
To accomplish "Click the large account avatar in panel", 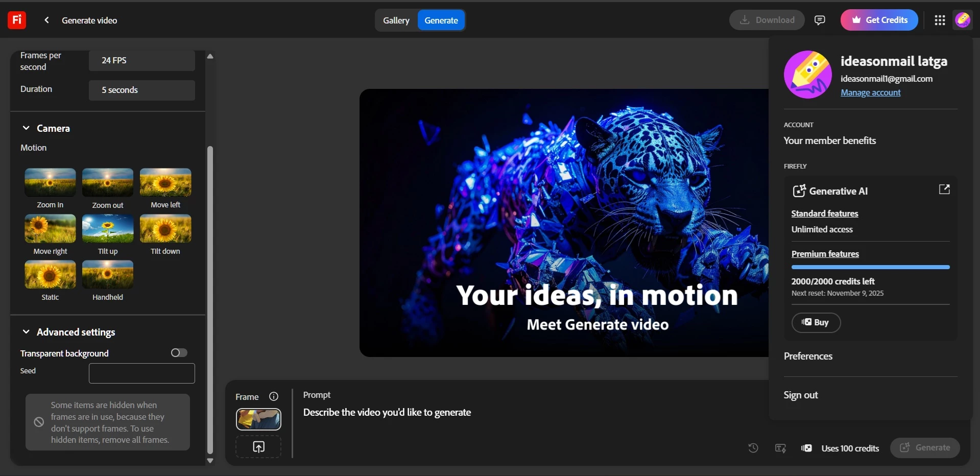I will tap(808, 75).
